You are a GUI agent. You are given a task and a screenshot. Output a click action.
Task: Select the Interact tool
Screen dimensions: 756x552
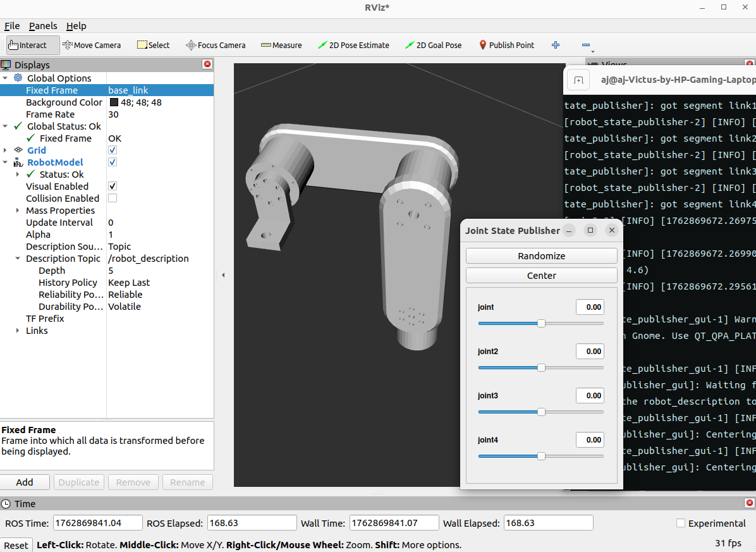click(33, 45)
